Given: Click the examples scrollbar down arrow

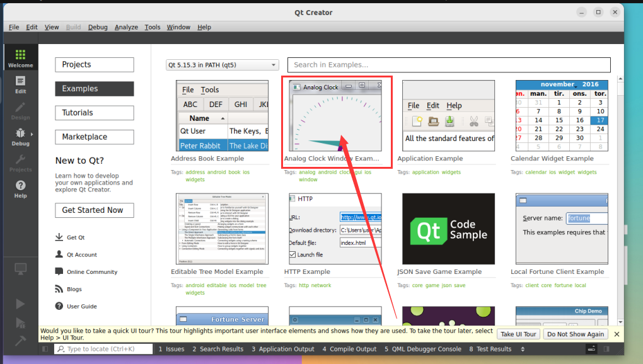Looking at the screenshot, I should (620, 322).
